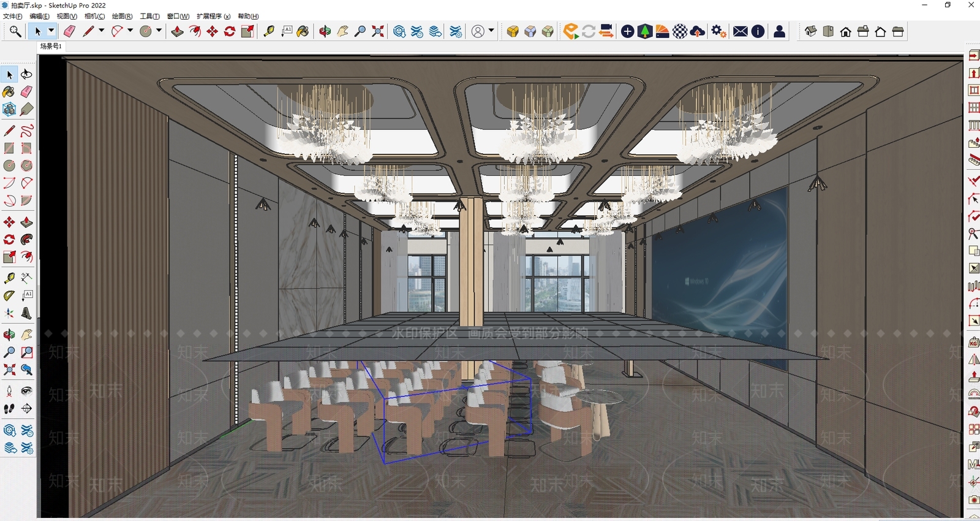Pick the Push/Pull tool in top toolbar
Viewport: 980px width, 521px height.
[x=178, y=31]
